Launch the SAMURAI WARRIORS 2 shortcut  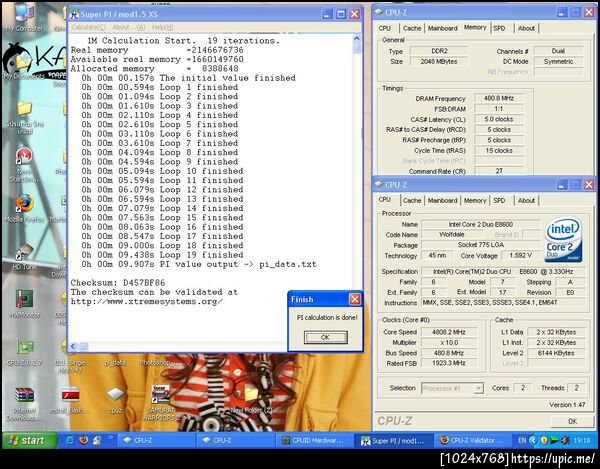[x=161, y=402]
